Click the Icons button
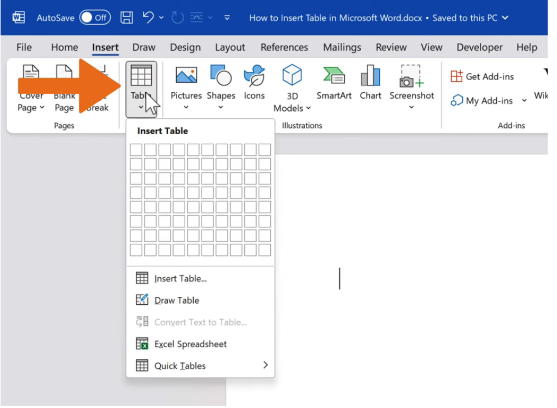Image resolution: width=557 pixels, height=408 pixels. point(254,82)
